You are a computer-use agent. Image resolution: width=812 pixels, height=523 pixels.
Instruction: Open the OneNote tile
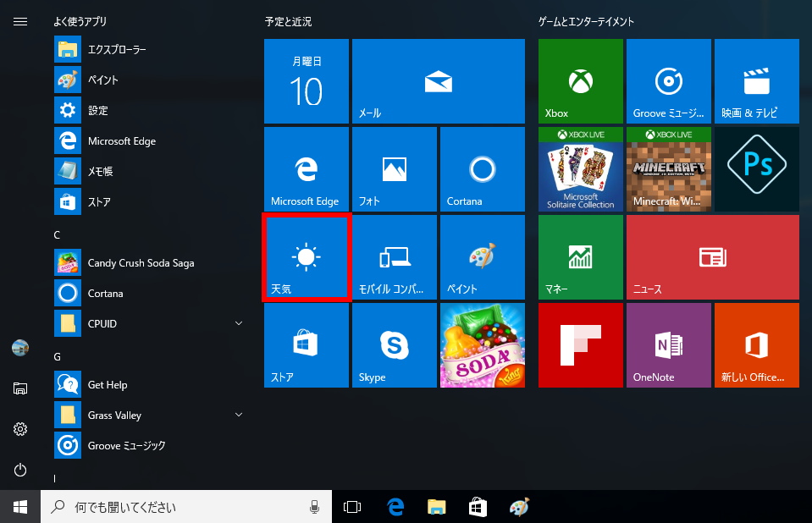[669, 345]
